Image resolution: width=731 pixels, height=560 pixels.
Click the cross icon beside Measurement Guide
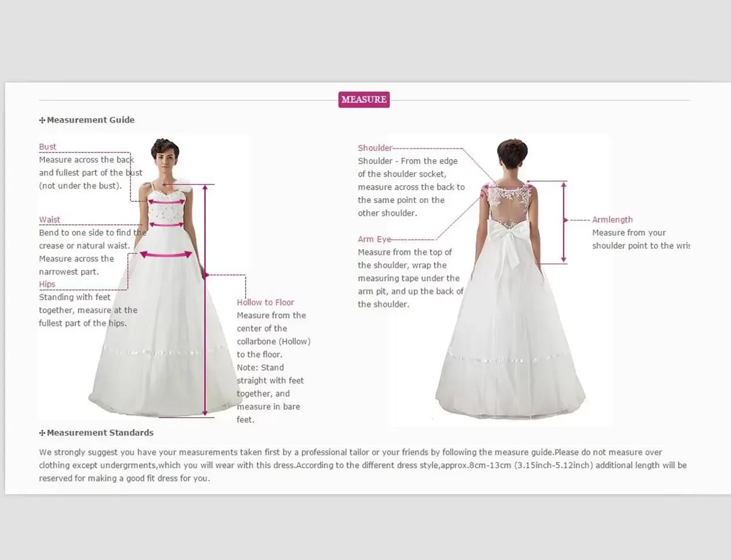42,120
